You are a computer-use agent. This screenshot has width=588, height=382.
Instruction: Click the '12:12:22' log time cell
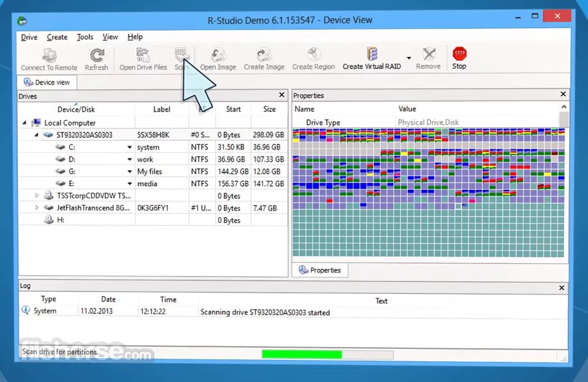[x=153, y=312]
